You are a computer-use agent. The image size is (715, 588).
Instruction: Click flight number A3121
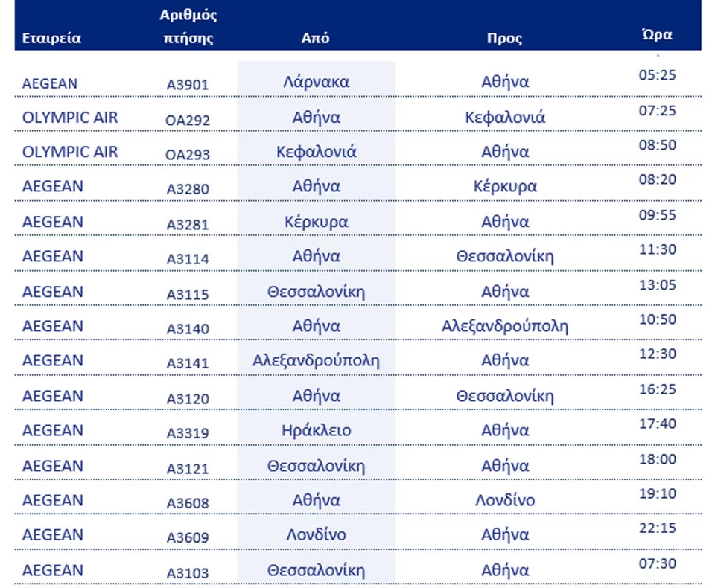click(188, 469)
